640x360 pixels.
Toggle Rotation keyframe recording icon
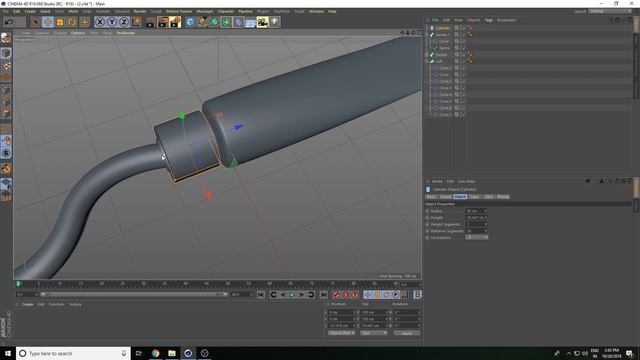point(386,295)
